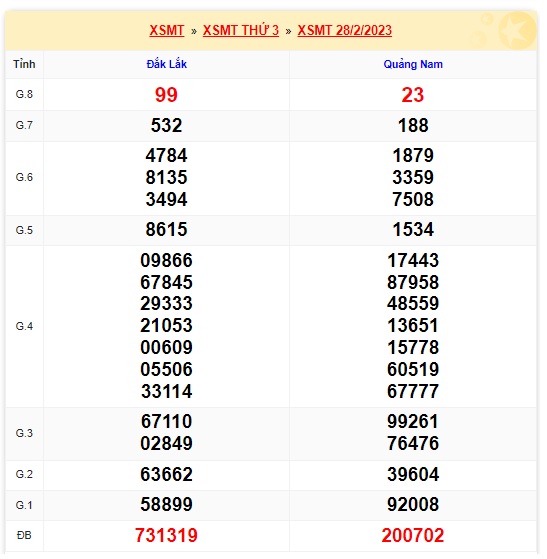Select the G.2 number 63662
The height and width of the screenshot is (559, 547).
167,475
